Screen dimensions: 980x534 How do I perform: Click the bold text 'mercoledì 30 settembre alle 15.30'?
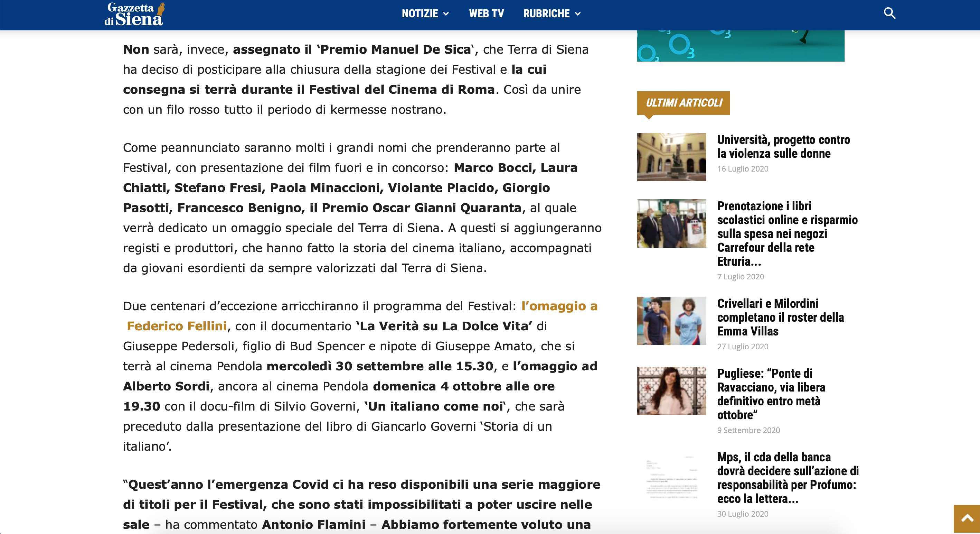[x=380, y=366]
